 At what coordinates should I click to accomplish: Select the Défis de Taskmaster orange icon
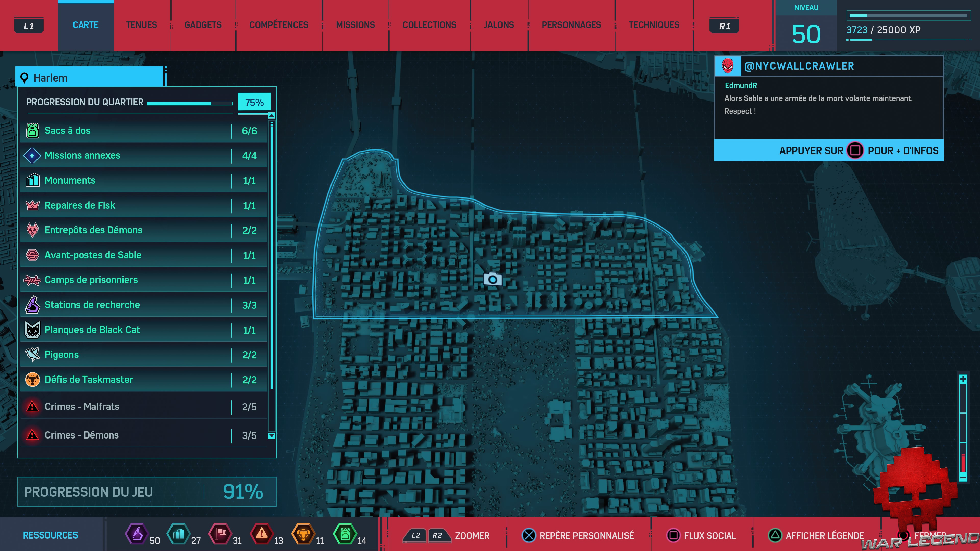32,380
